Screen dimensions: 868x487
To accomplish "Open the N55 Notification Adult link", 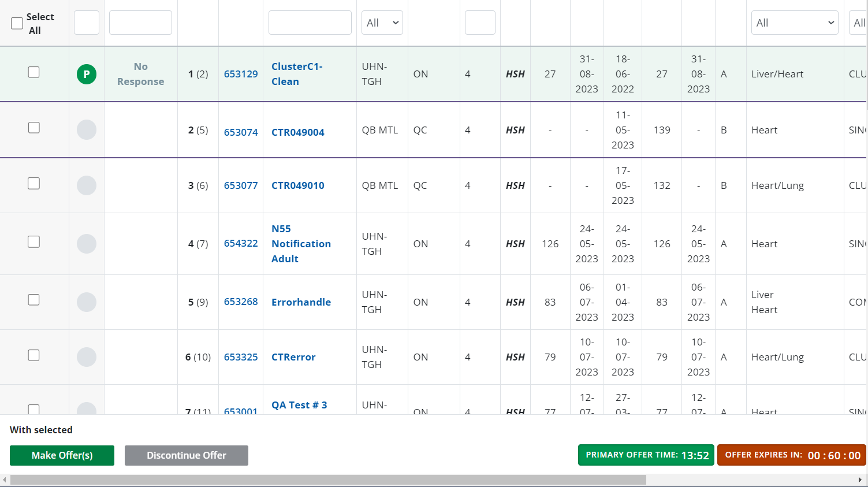I will (301, 244).
